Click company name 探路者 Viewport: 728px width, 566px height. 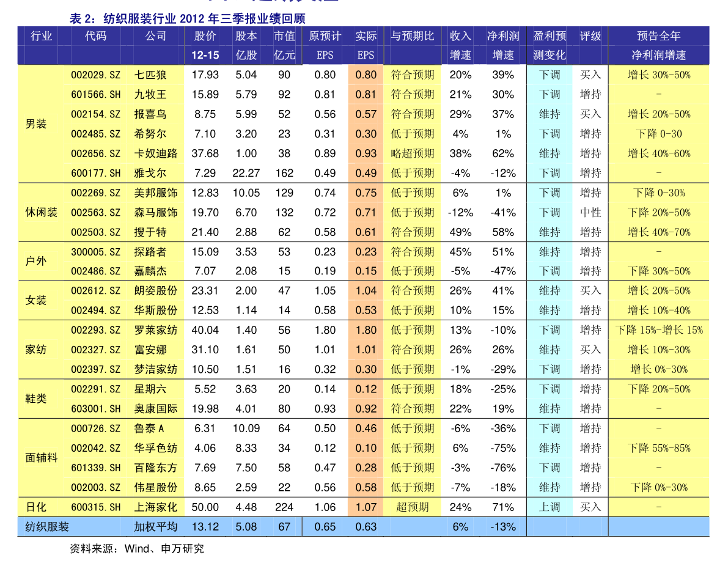coord(150,252)
